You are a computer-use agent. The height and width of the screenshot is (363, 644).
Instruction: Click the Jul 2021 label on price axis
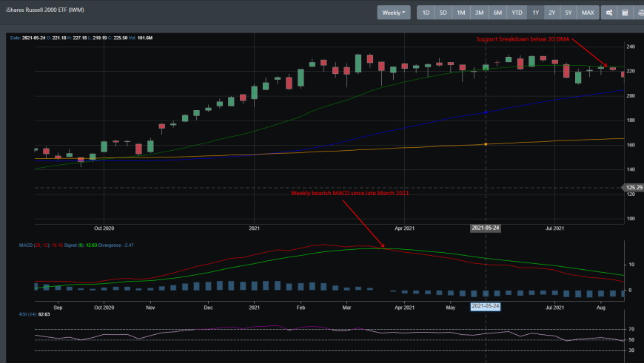[x=554, y=228]
